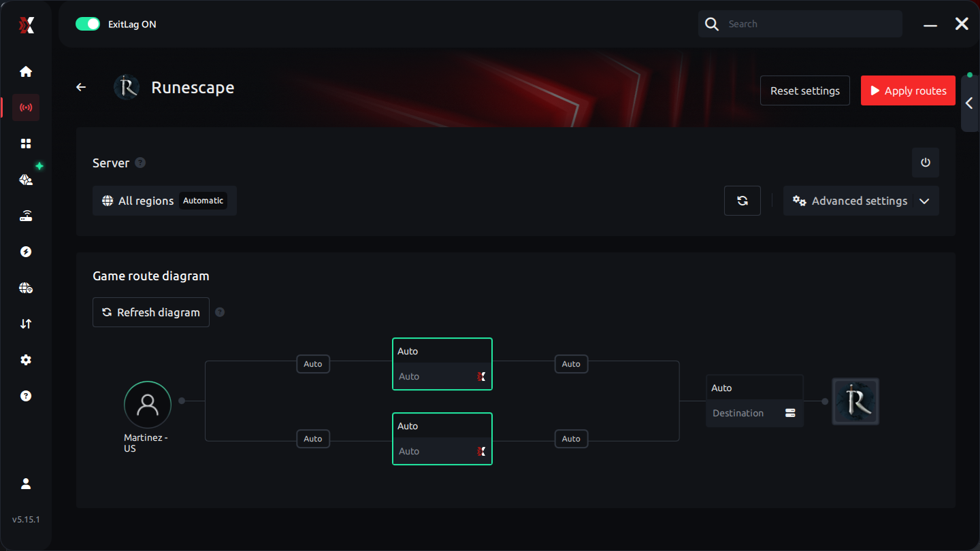Viewport: 980px width, 551px height.
Task: Open the Home icon in sidebar
Action: [x=26, y=71]
